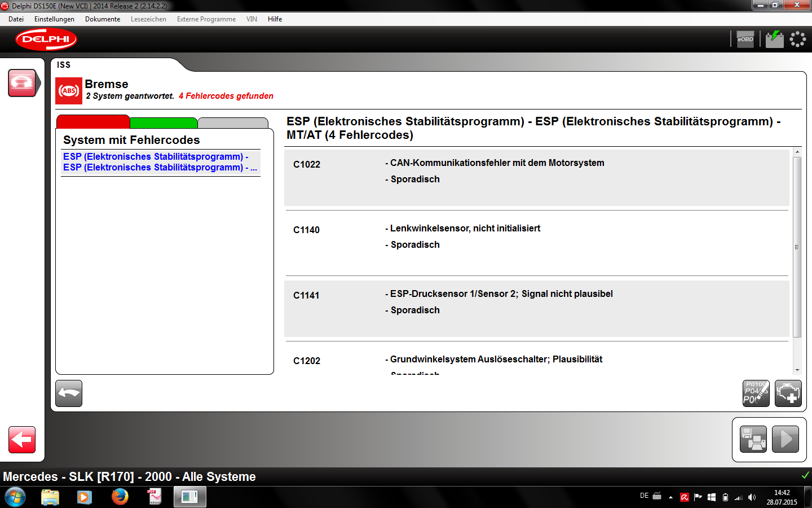This screenshot has width=812, height=508.
Task: Click the red car icon in sidebar
Action: (22, 83)
